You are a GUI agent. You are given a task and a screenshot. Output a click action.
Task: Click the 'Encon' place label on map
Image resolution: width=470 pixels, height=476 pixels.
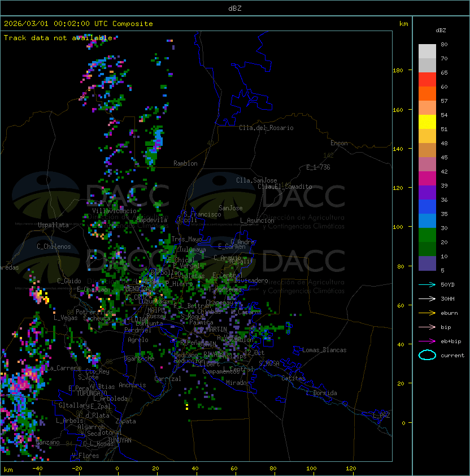click(x=339, y=143)
